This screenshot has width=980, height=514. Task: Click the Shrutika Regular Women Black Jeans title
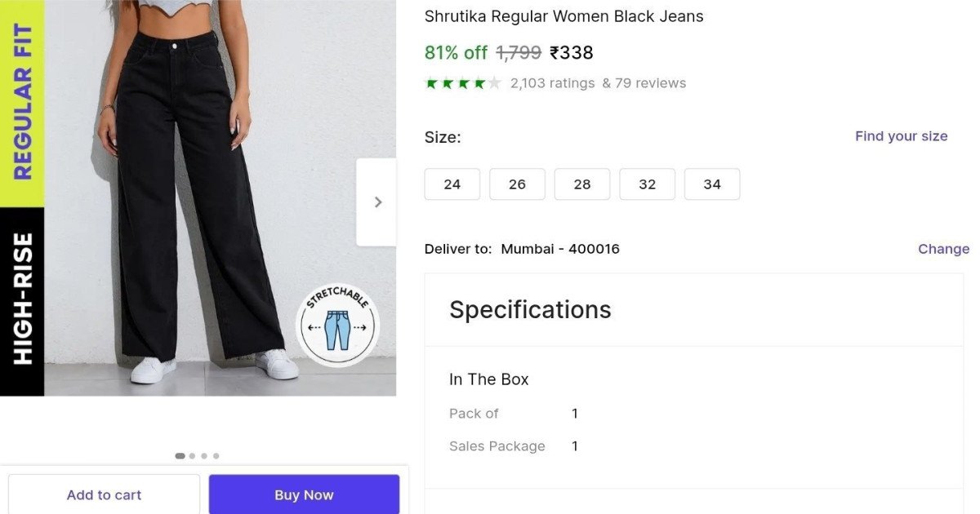click(563, 16)
